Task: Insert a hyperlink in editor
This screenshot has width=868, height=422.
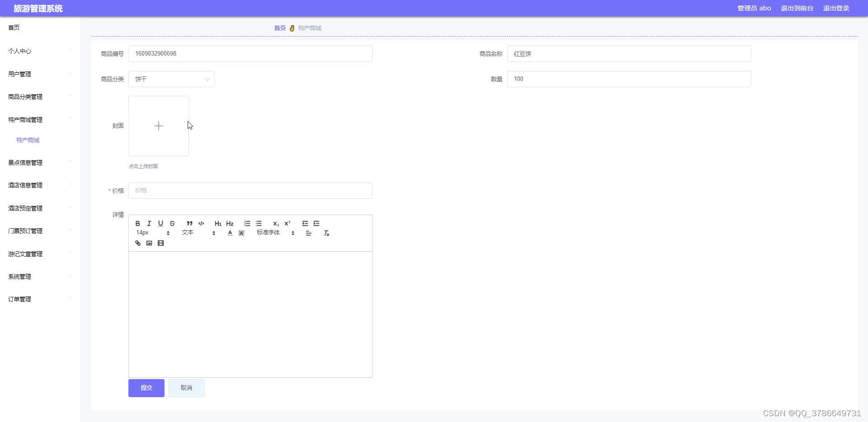Action: pyautogui.click(x=138, y=243)
